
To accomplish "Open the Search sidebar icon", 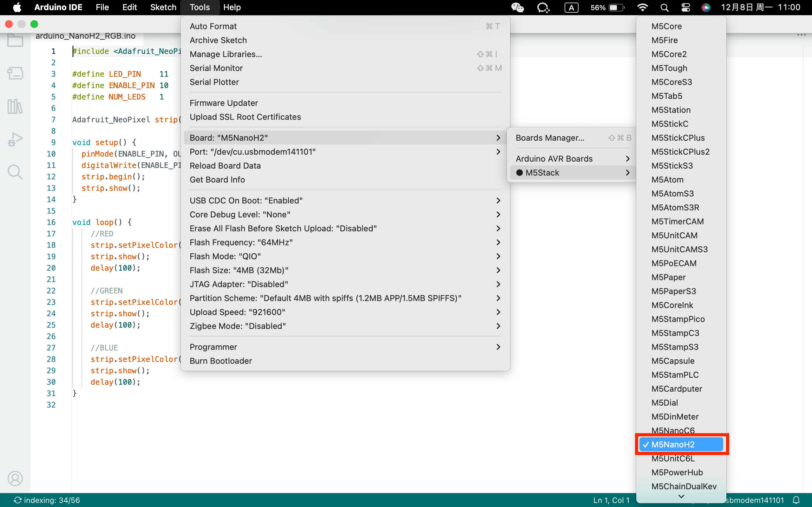I will tap(15, 172).
